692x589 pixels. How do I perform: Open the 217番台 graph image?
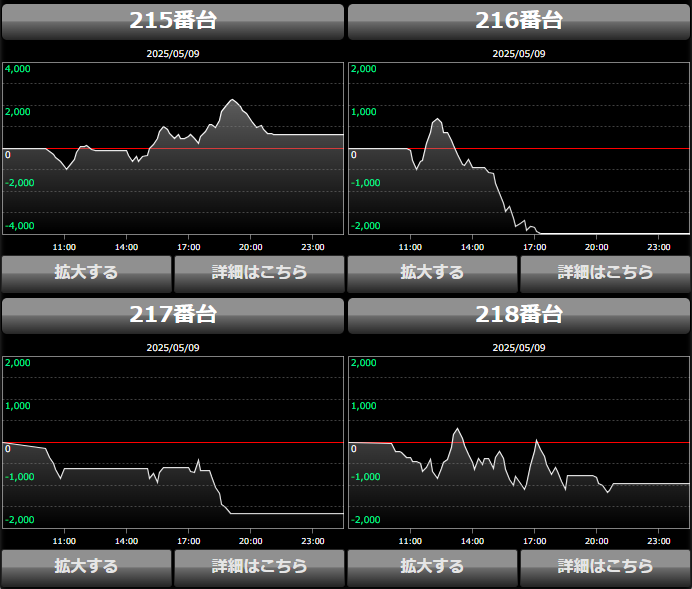173,443
